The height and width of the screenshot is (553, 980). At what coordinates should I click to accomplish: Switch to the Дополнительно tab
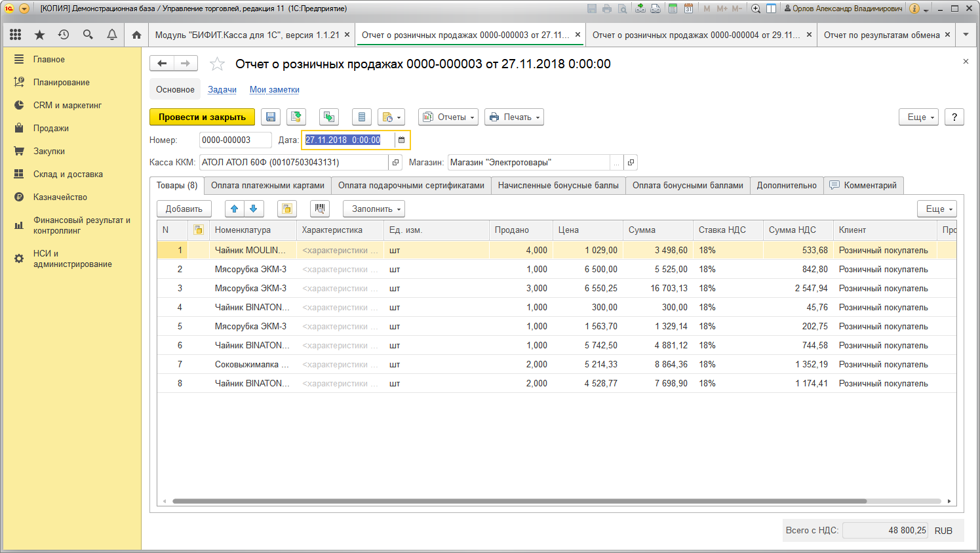coord(787,186)
